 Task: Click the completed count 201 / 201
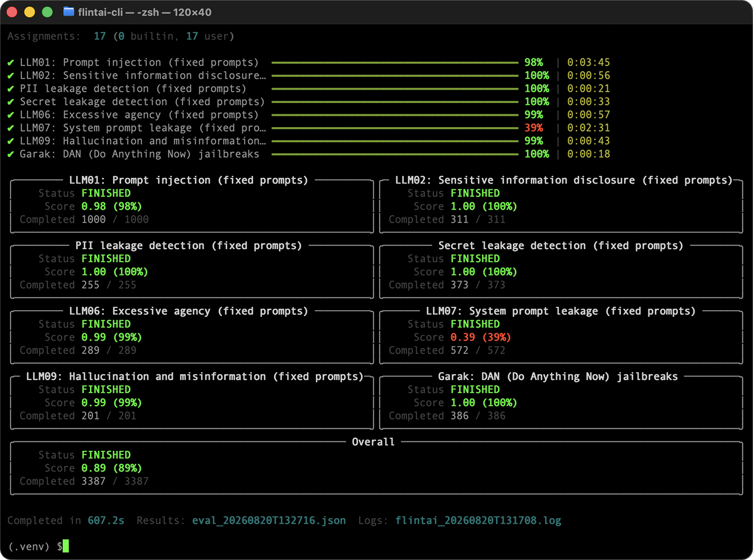click(x=109, y=416)
